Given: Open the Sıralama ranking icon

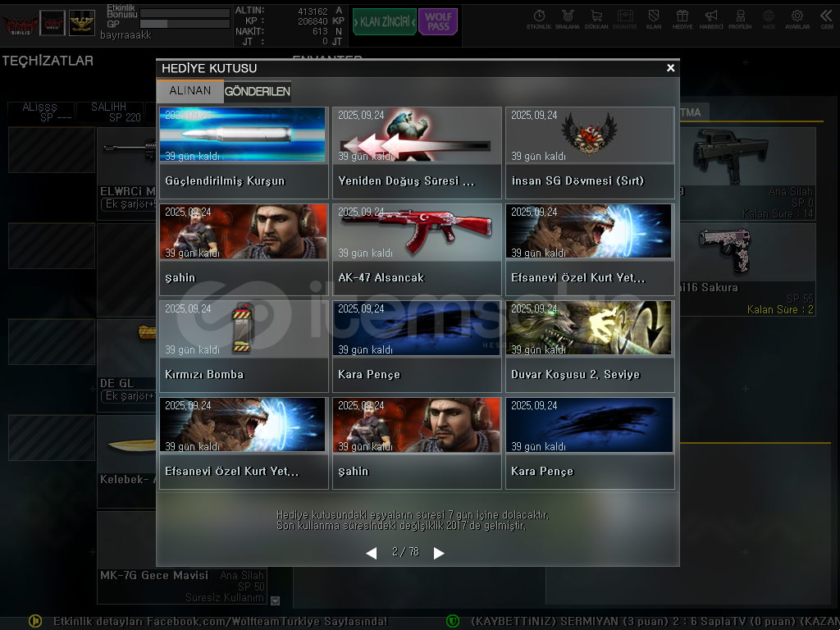Looking at the screenshot, I should point(568,20).
